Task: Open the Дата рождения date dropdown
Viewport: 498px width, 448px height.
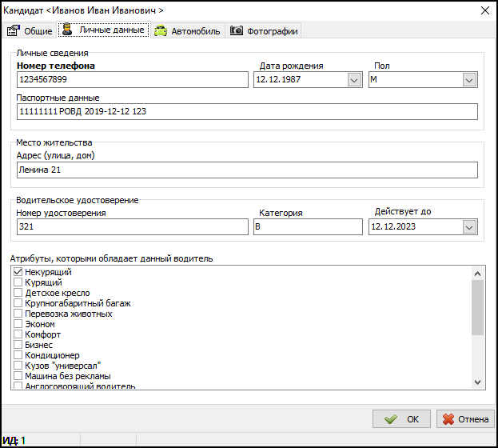Action: 354,80
